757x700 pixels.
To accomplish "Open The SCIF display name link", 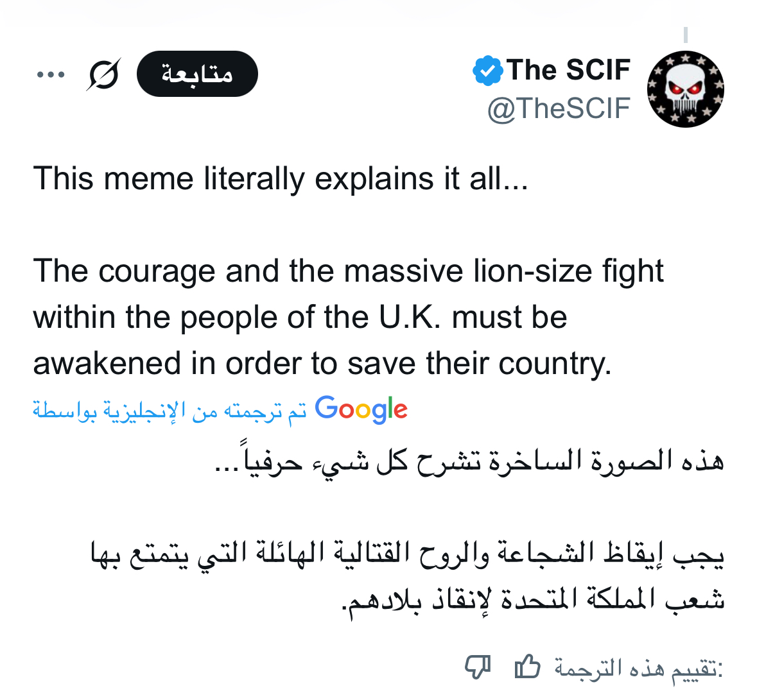I will point(568,70).
